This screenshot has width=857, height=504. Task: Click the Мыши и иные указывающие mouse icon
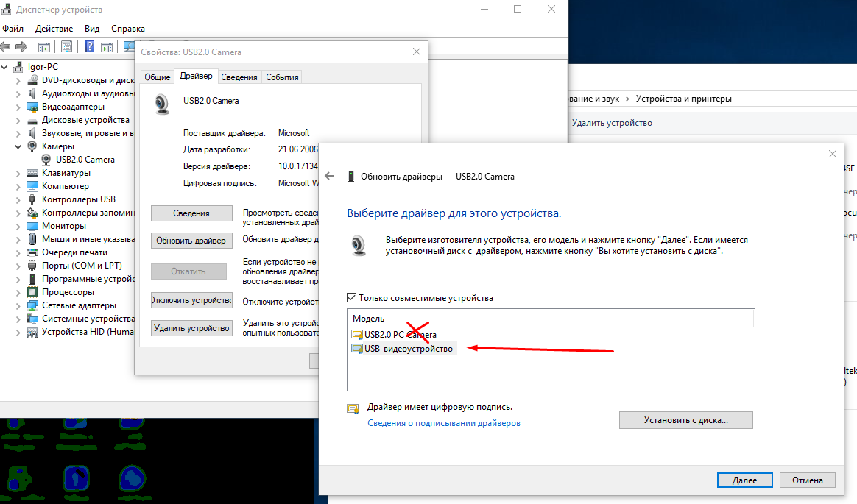tap(32, 239)
